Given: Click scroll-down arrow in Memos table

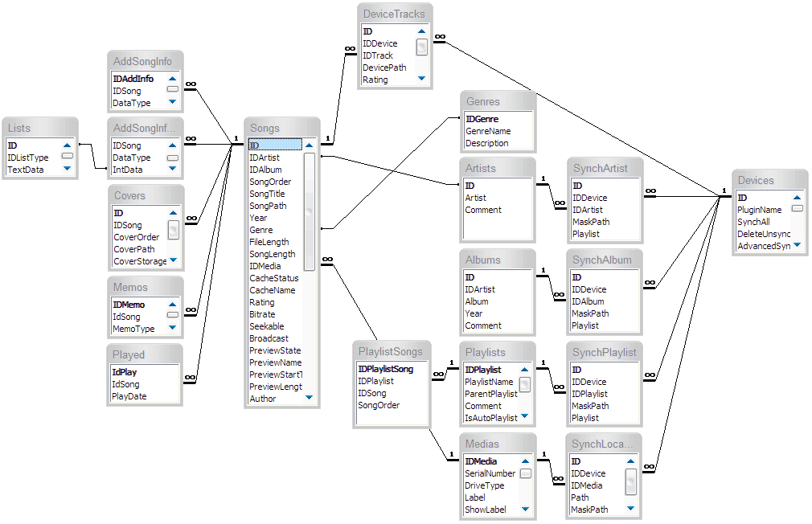Looking at the screenshot, I should [172, 327].
